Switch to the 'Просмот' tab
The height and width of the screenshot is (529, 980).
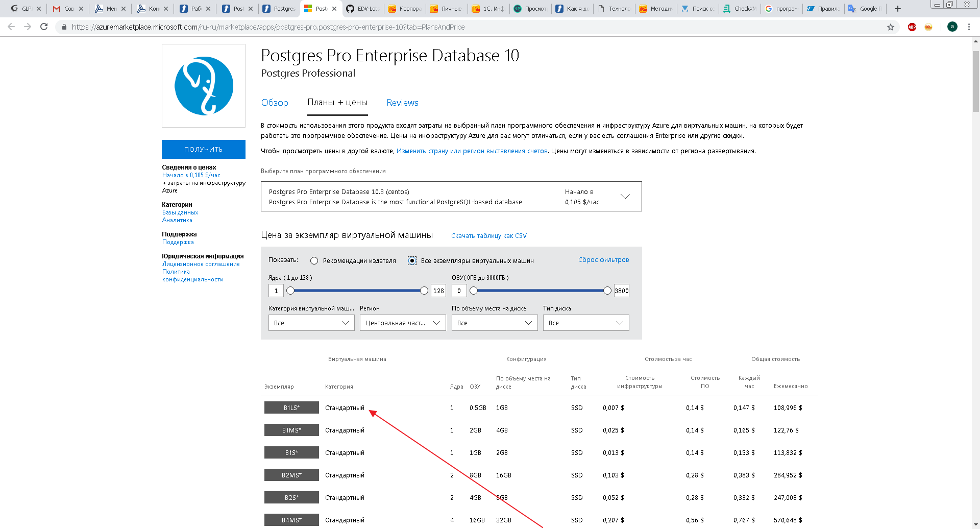pyautogui.click(x=530, y=9)
